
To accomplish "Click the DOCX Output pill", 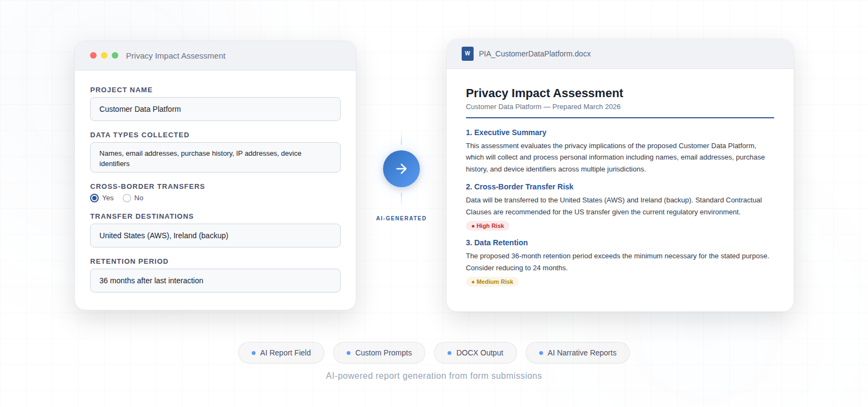I will coord(475,353).
